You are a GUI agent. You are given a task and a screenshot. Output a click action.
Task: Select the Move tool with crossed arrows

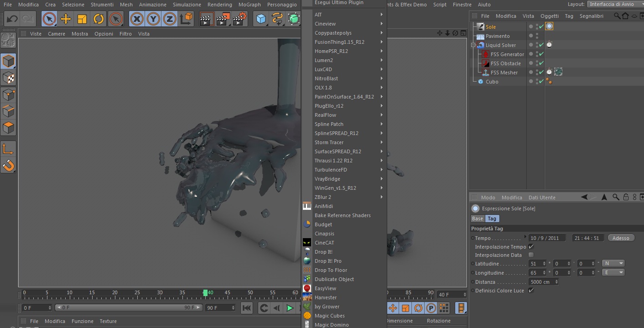click(x=66, y=19)
